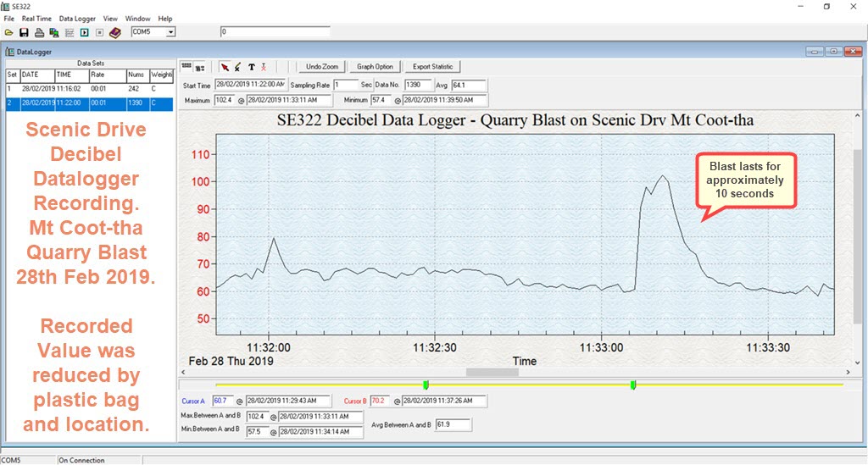The width and height of the screenshot is (868, 465).
Task: Click the Start recording play icon
Action: [x=84, y=33]
